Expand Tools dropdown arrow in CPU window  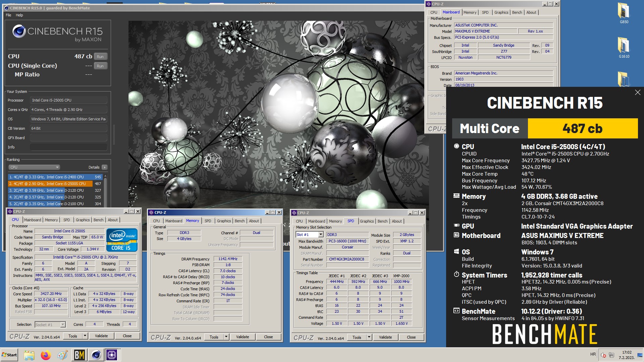coord(85,336)
